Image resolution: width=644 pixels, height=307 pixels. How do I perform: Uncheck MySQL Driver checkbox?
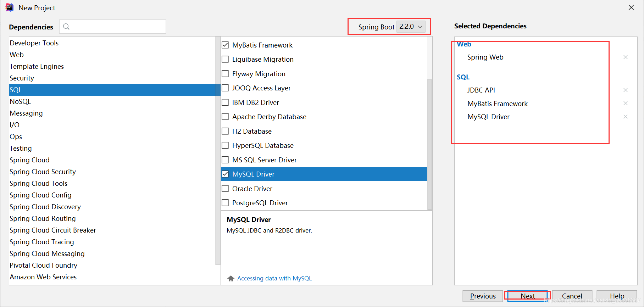pos(225,174)
